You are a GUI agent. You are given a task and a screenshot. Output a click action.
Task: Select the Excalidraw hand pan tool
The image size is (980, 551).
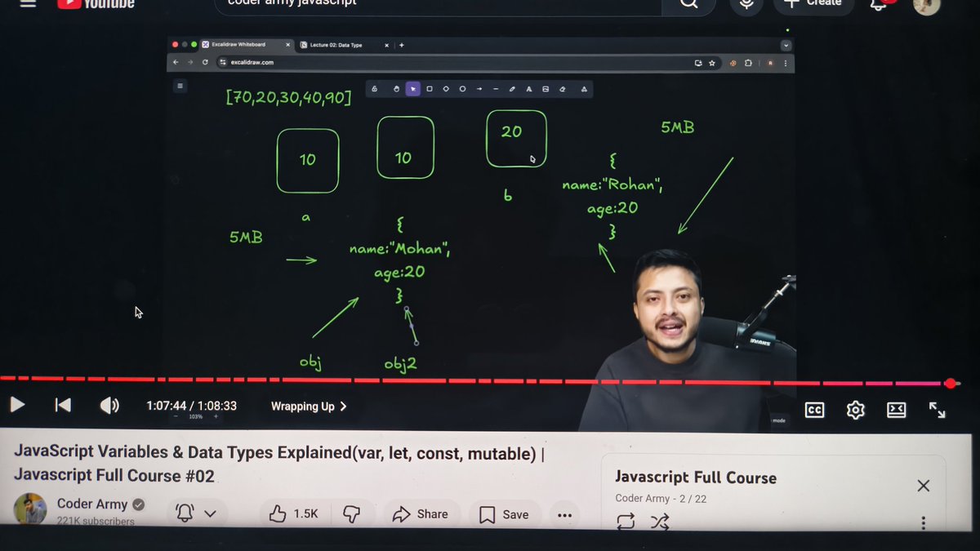(x=396, y=89)
